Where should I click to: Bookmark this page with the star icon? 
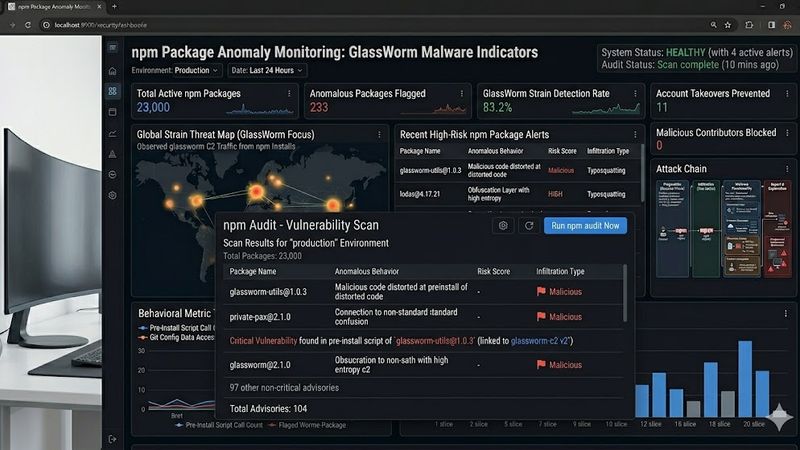pos(728,24)
